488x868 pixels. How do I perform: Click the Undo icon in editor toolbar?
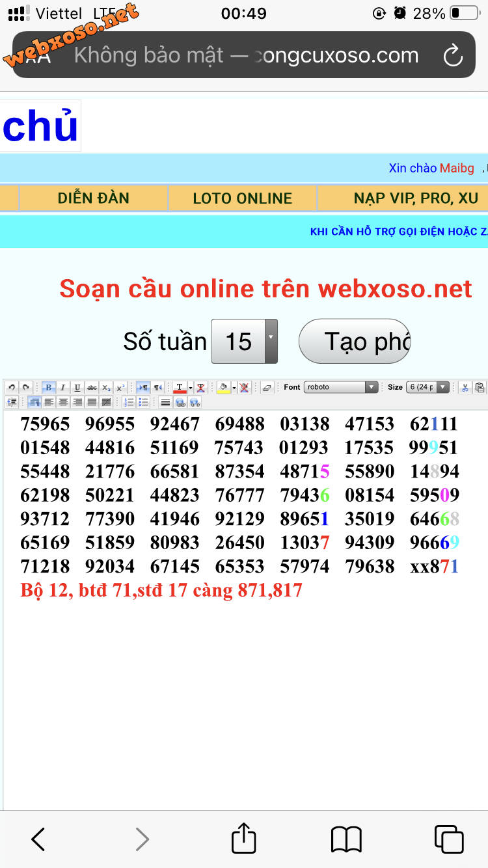pyautogui.click(x=12, y=387)
